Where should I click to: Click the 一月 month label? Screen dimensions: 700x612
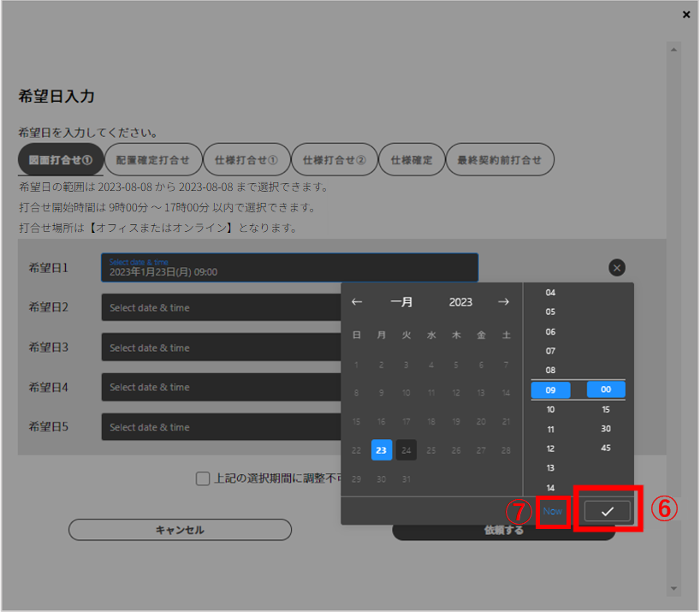click(401, 302)
